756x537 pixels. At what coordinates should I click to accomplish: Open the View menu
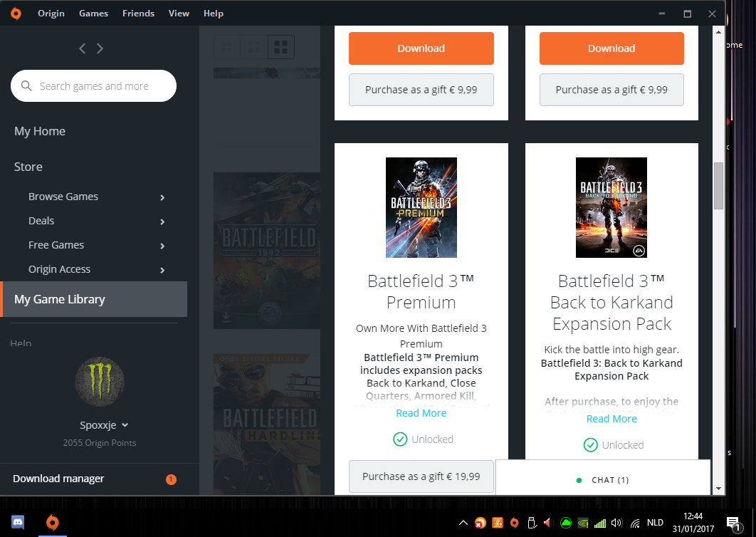click(x=179, y=14)
